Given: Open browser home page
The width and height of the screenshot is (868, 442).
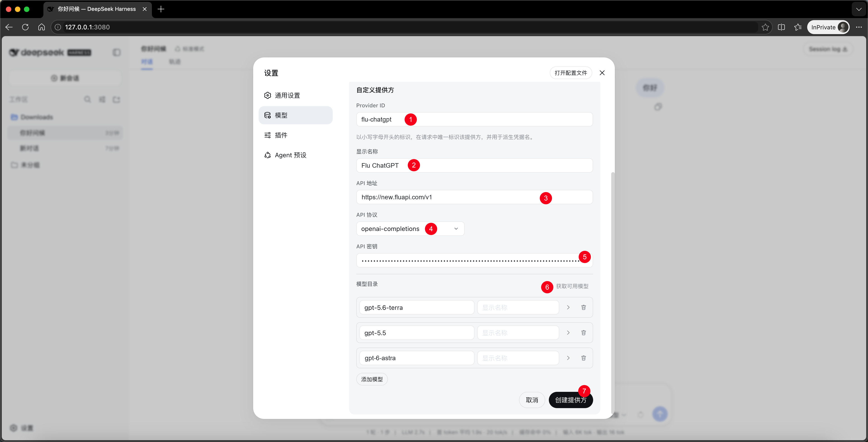Looking at the screenshot, I should 41,27.
